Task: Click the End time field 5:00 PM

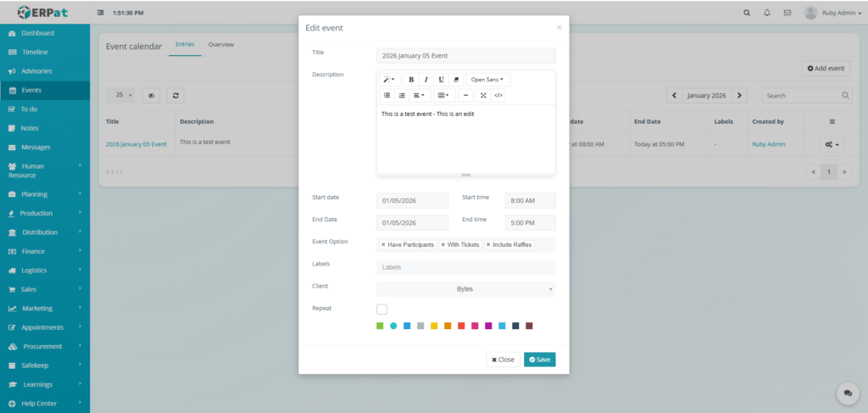Action: [x=531, y=222]
